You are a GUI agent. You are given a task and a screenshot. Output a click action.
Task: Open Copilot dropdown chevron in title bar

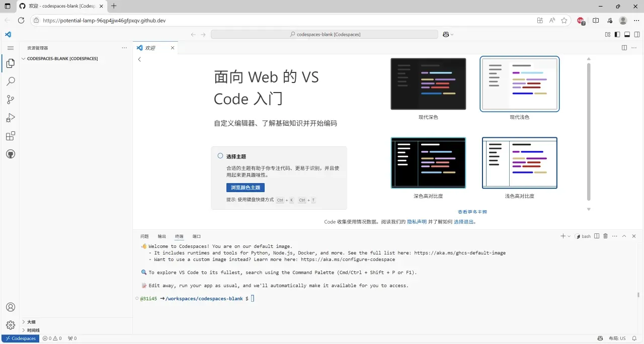tap(452, 34)
